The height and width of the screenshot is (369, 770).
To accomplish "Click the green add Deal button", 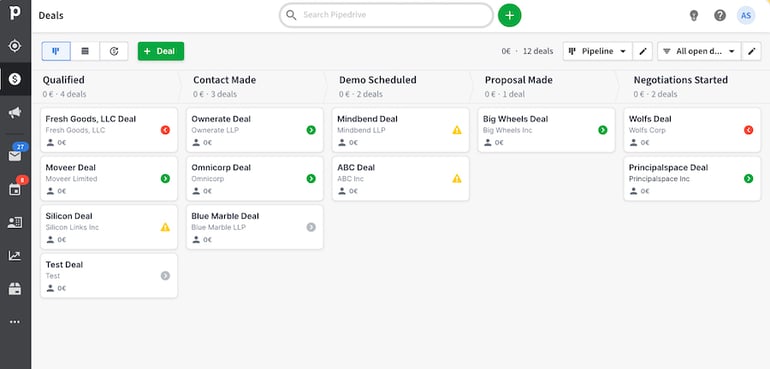I will click(x=161, y=51).
